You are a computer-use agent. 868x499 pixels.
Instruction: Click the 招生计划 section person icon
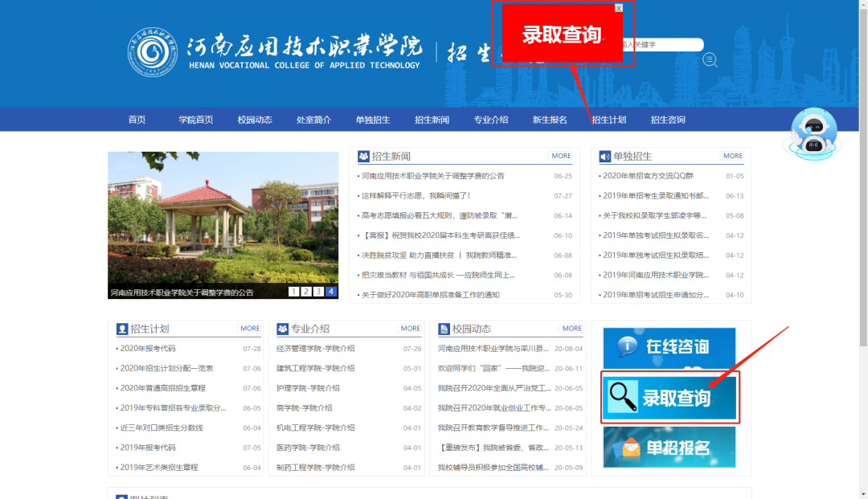(122, 329)
